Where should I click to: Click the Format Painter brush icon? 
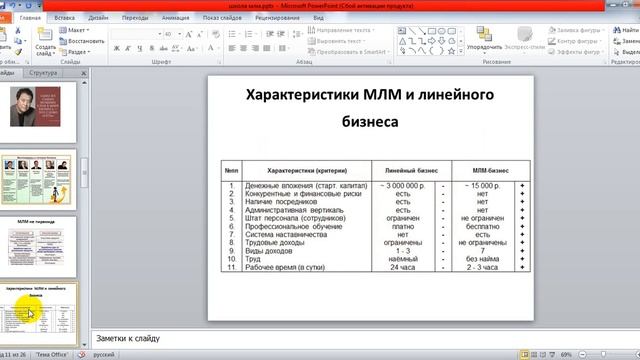click(18, 52)
